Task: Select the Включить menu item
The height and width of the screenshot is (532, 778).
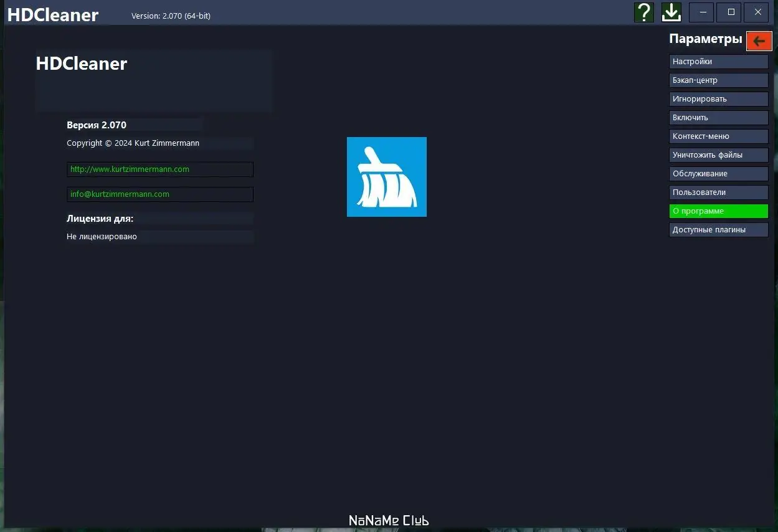Action: [719, 118]
